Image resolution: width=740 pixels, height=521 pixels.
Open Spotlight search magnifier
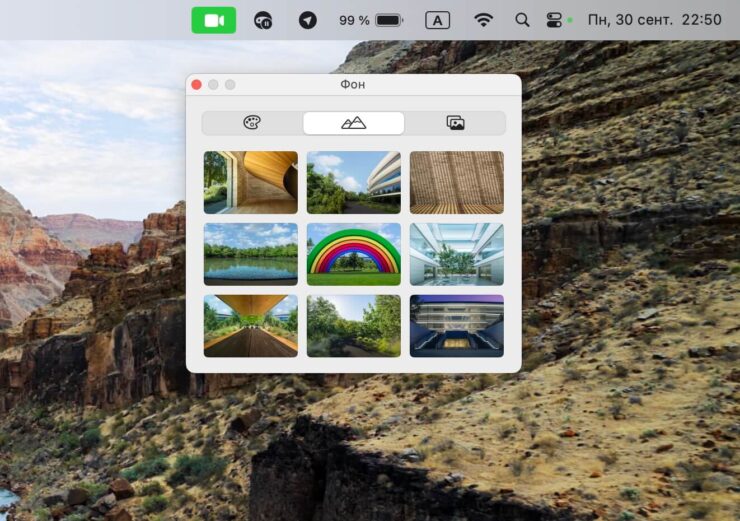coord(522,20)
